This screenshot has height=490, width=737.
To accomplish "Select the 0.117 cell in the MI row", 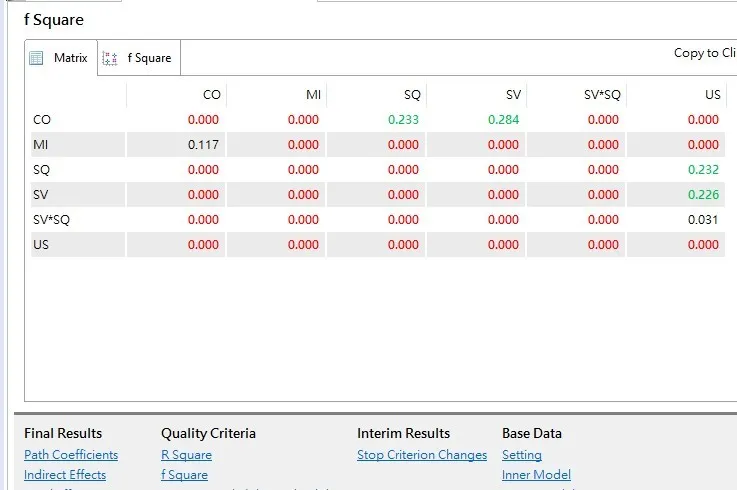I will pyautogui.click(x=203, y=145).
